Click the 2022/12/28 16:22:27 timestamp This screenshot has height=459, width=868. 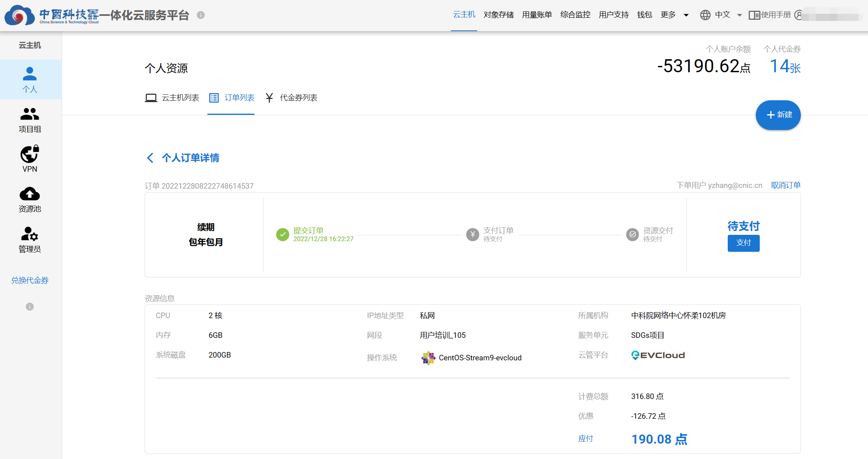click(x=323, y=239)
